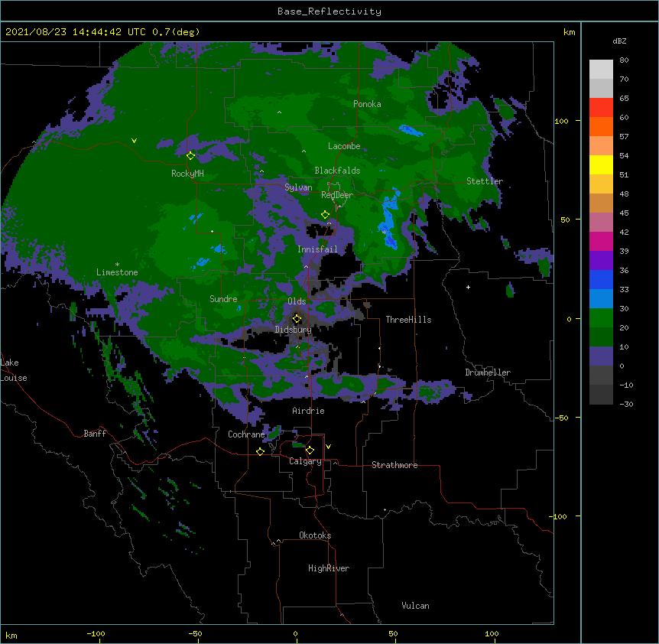Click the 100 tick on vertical axis
This screenshot has width=659, height=644.
561,121
